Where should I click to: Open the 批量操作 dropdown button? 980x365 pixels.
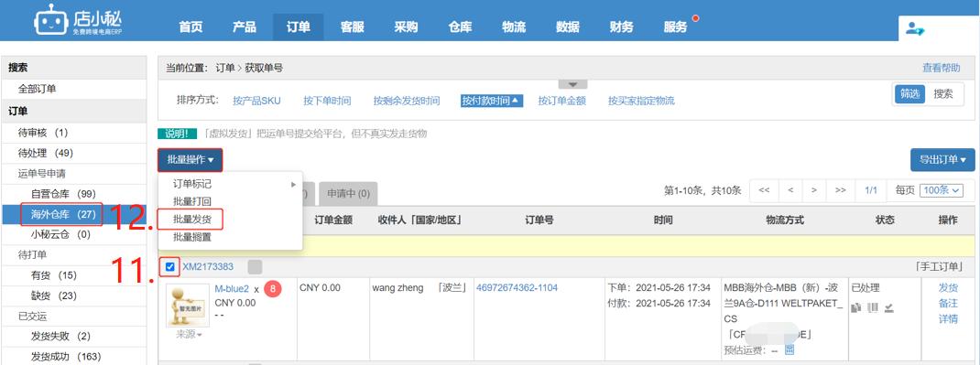click(190, 160)
